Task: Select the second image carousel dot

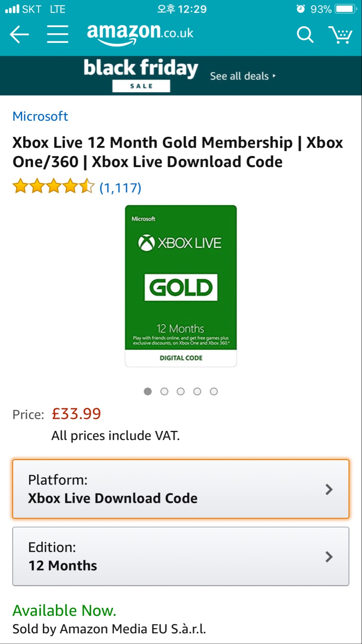Action: [164, 391]
